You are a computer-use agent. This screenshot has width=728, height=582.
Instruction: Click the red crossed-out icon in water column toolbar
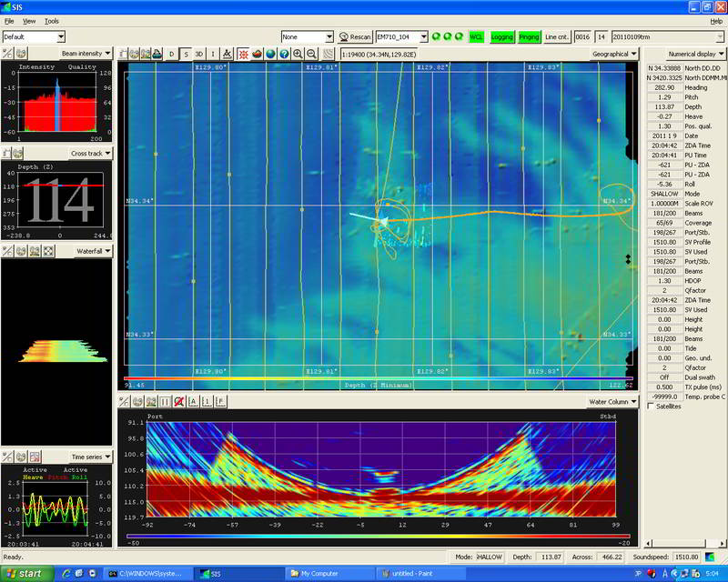pyautogui.click(x=179, y=401)
